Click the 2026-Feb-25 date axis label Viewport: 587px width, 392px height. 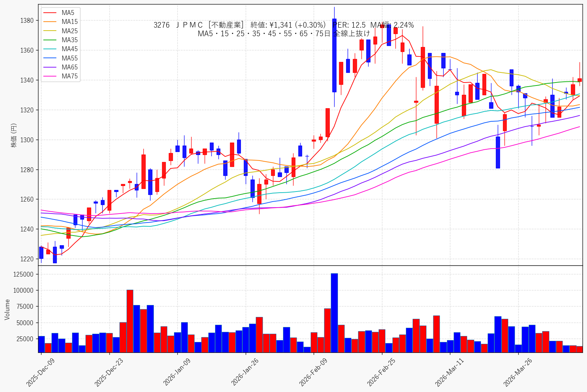coord(381,372)
